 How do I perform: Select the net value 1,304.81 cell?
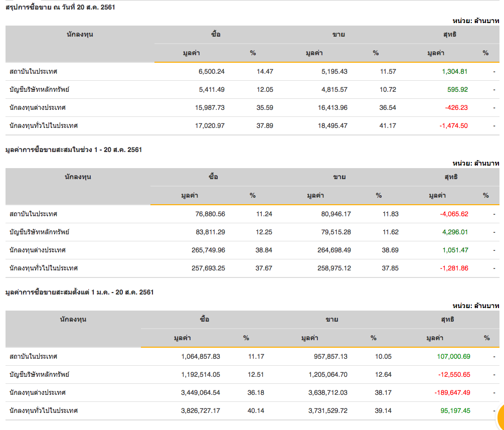pos(454,71)
